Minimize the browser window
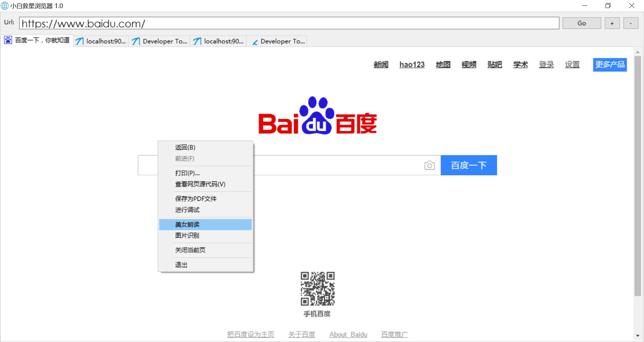The width and height of the screenshot is (644, 342). click(x=585, y=6)
